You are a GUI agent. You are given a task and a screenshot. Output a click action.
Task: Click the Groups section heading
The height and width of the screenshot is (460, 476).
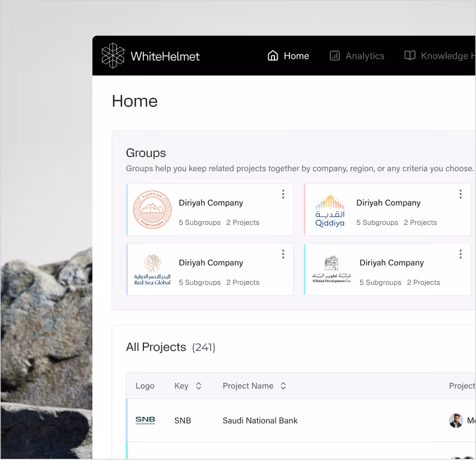pos(146,153)
